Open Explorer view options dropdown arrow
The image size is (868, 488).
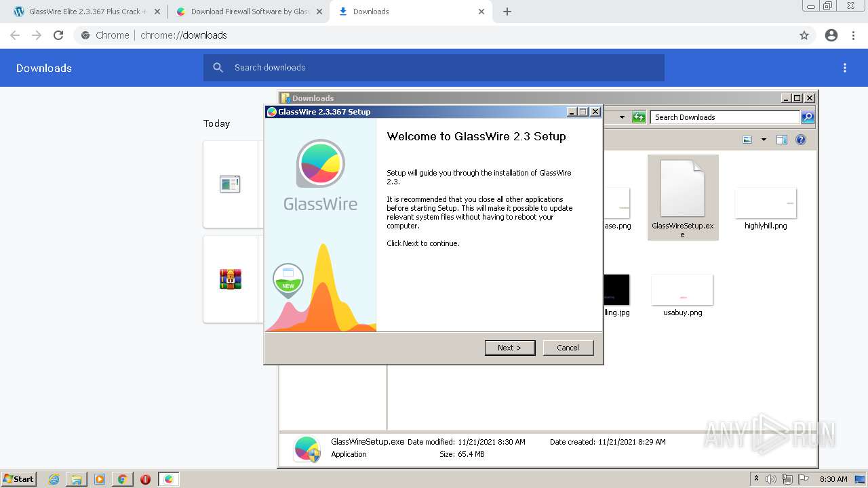[x=764, y=140]
